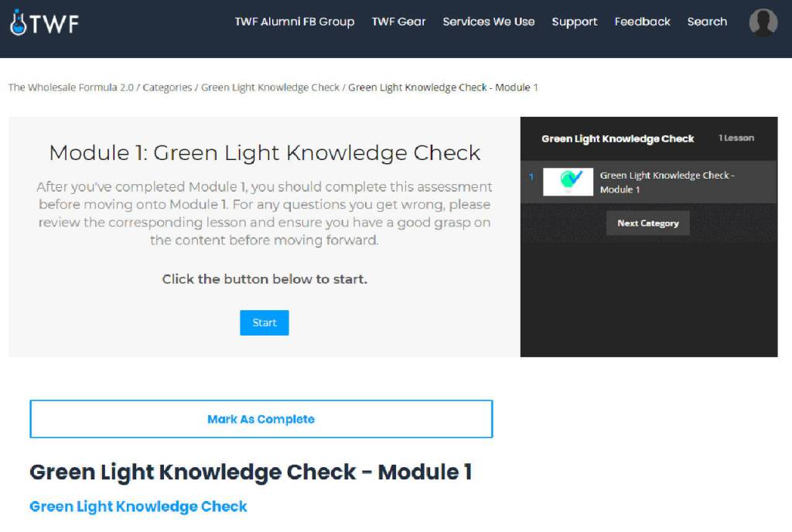Select Green Light Knowledge Check - Module 1 lesson
The height and width of the screenshot is (532, 792).
(667, 182)
